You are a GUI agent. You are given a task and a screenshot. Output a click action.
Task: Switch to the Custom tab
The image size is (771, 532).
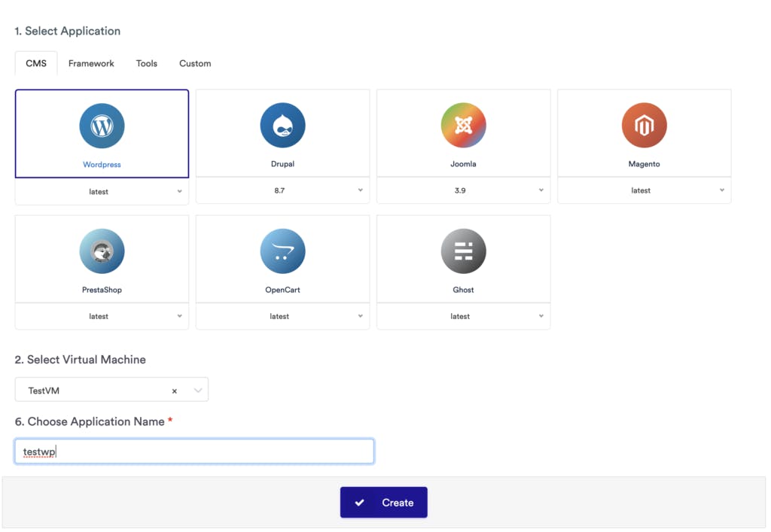tap(195, 63)
